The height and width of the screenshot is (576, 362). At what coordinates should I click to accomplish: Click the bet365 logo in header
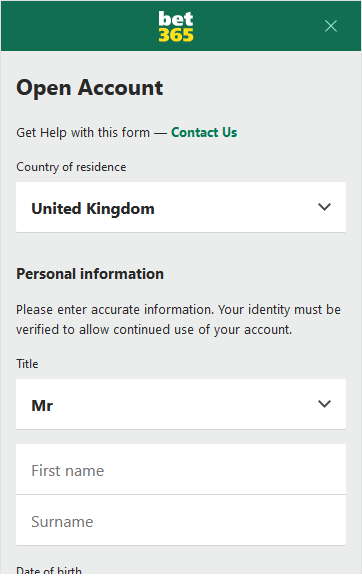coord(176,26)
